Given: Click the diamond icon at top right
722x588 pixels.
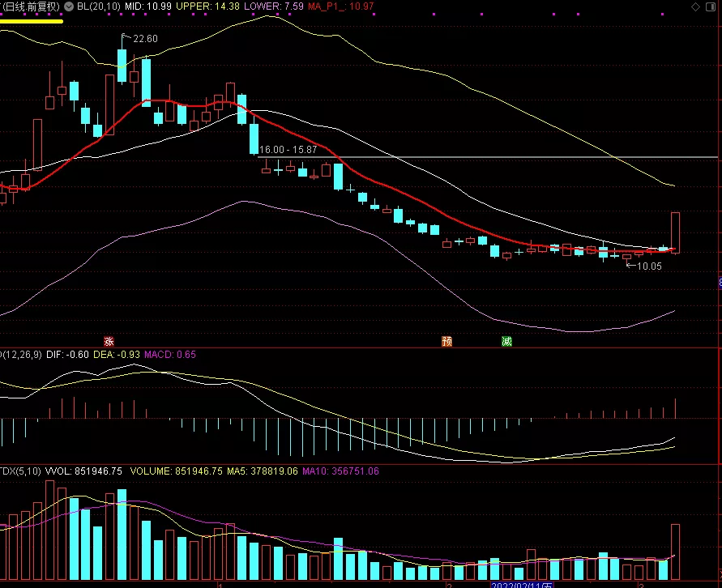Looking at the screenshot, I should coord(695,6).
